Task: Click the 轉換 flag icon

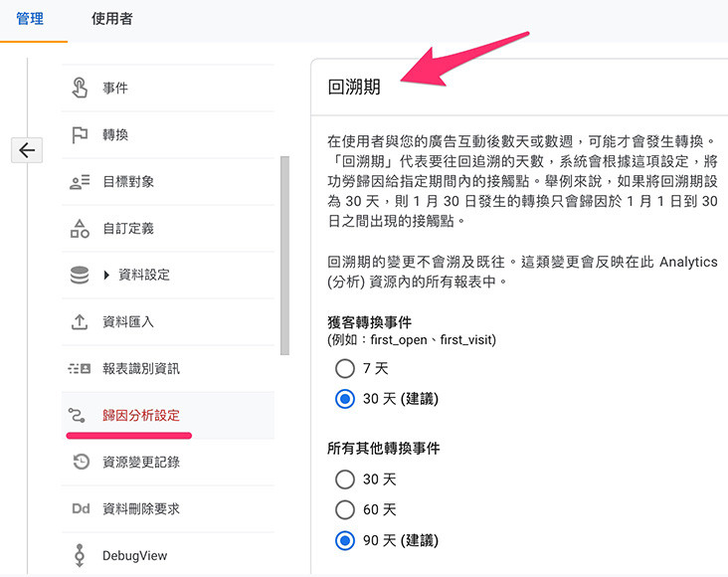Action: [x=80, y=134]
